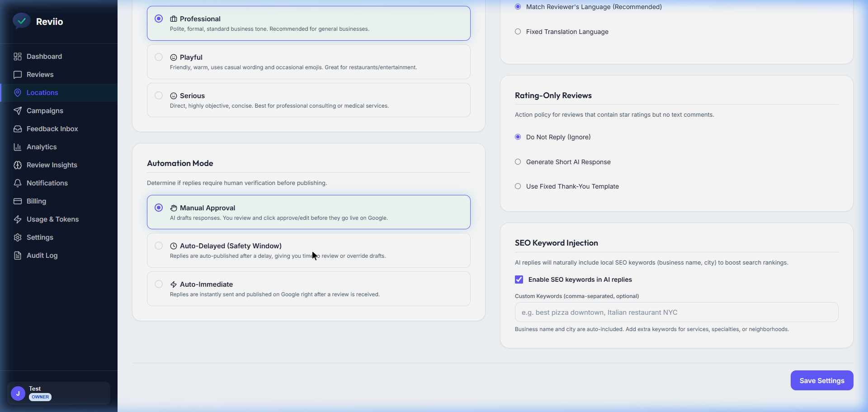Click the SEO Keyword Injection heading
This screenshot has height=412, width=868.
pos(557,243)
